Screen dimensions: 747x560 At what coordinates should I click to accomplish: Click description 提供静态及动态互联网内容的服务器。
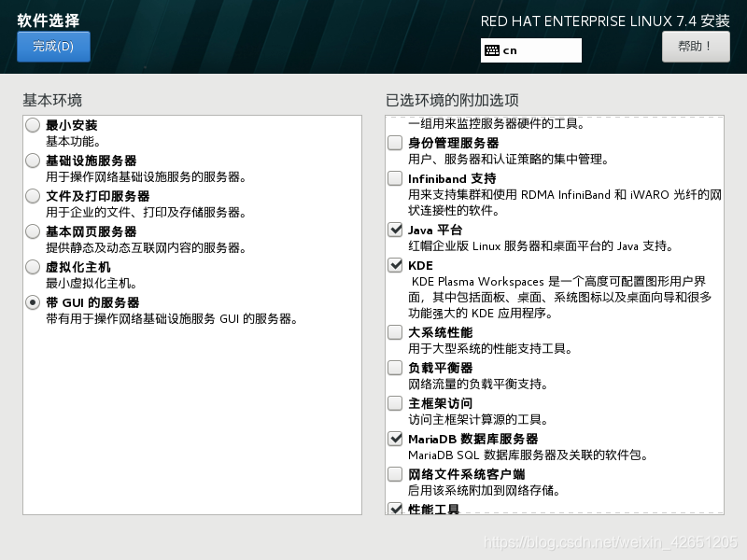(x=146, y=248)
